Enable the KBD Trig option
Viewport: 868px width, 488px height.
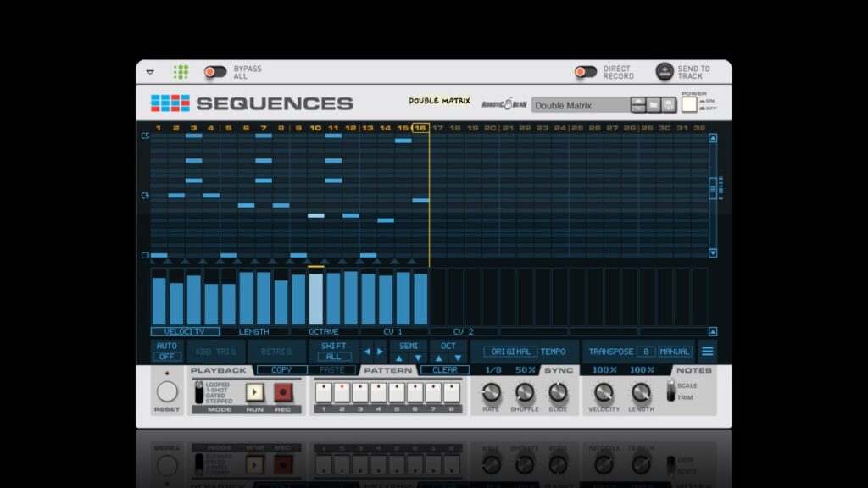[216, 352]
